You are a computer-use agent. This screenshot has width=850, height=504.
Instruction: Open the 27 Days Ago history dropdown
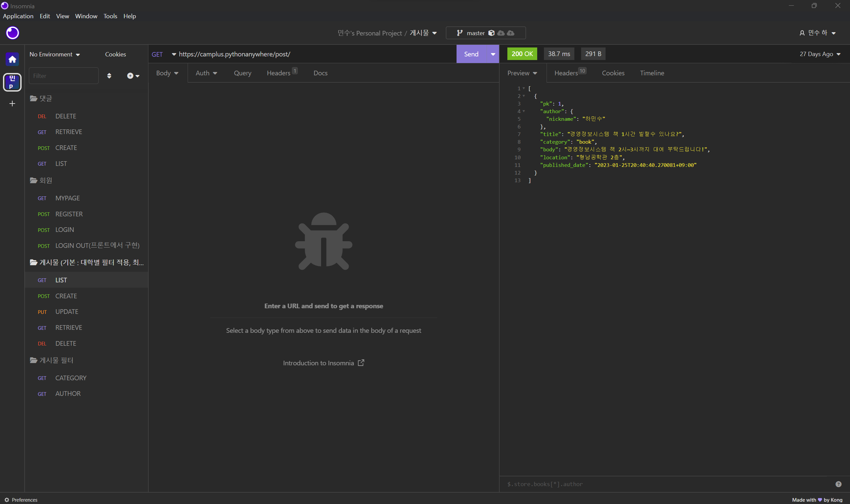point(820,54)
